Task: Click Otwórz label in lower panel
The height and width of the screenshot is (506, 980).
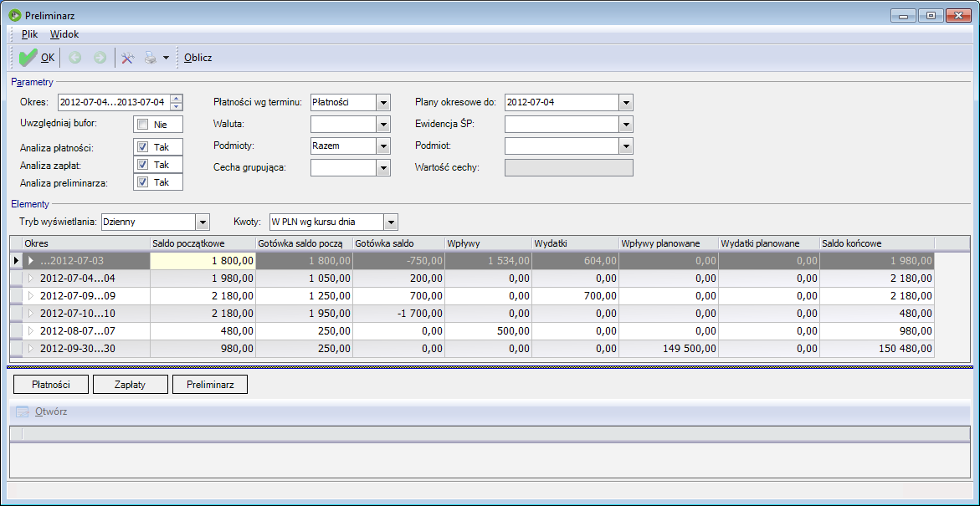Action: pos(51,412)
